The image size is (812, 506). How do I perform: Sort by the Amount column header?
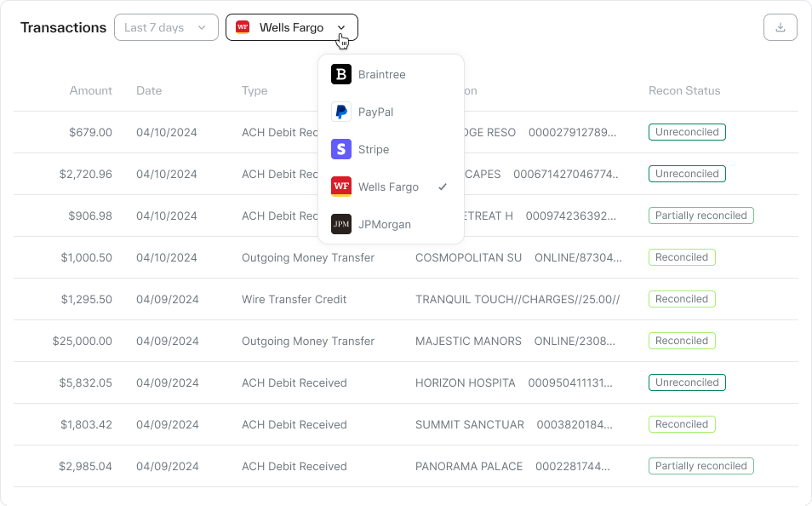(91, 91)
